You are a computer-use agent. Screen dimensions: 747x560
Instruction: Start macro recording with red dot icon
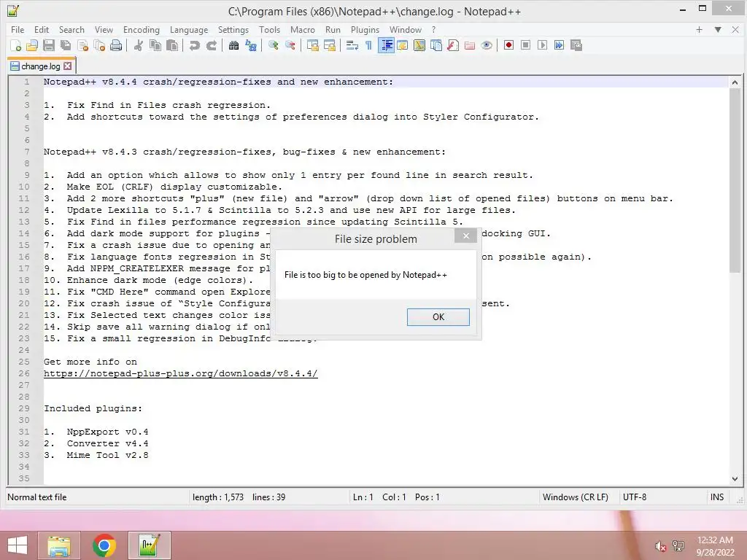coord(508,45)
